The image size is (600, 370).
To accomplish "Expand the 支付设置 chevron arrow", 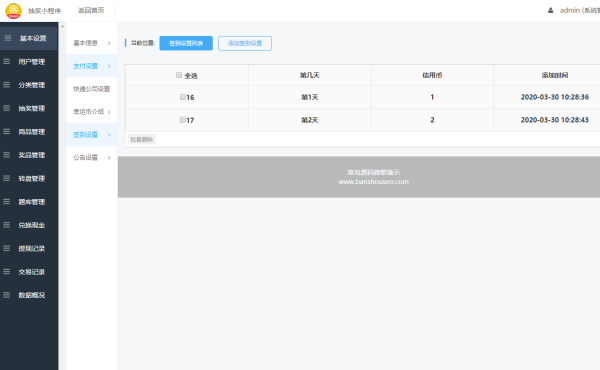I will (109, 66).
